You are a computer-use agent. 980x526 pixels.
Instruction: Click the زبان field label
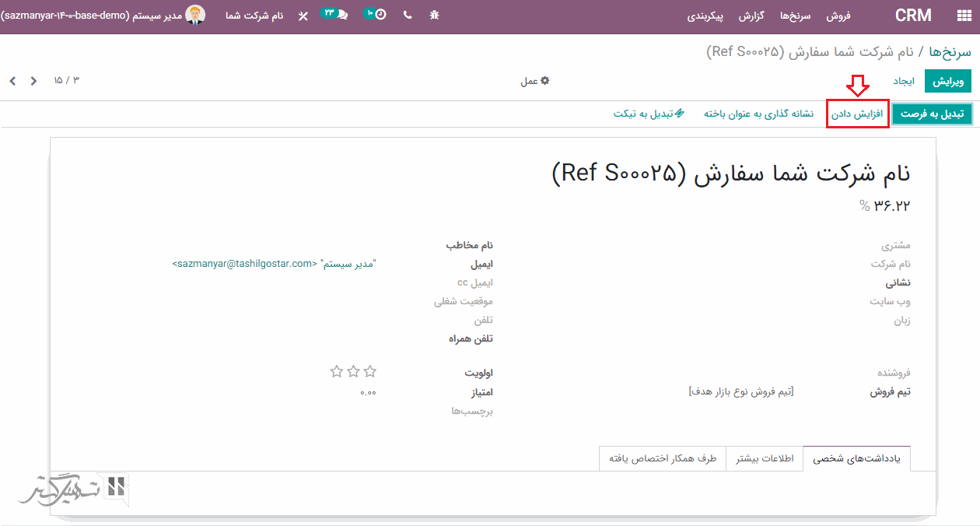pos(901,320)
